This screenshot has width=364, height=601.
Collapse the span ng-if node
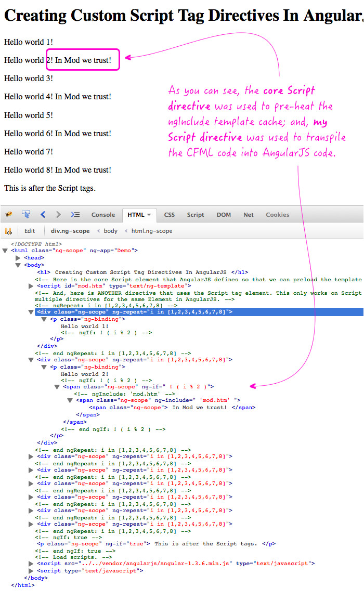click(x=57, y=387)
